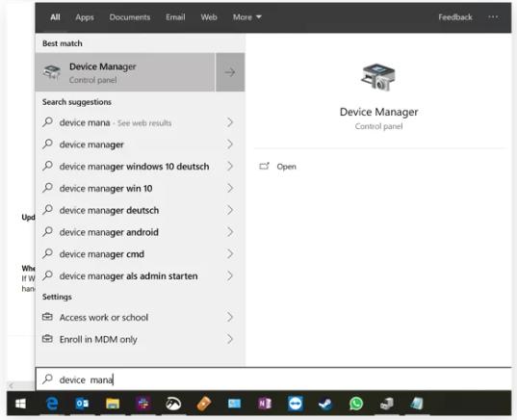The image size is (517, 420).
Task: Click the large Device Manager preview icon
Action: pyautogui.click(x=378, y=77)
